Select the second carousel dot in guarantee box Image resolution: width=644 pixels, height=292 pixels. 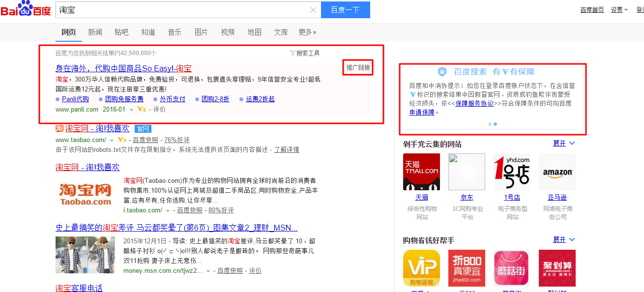(495, 124)
